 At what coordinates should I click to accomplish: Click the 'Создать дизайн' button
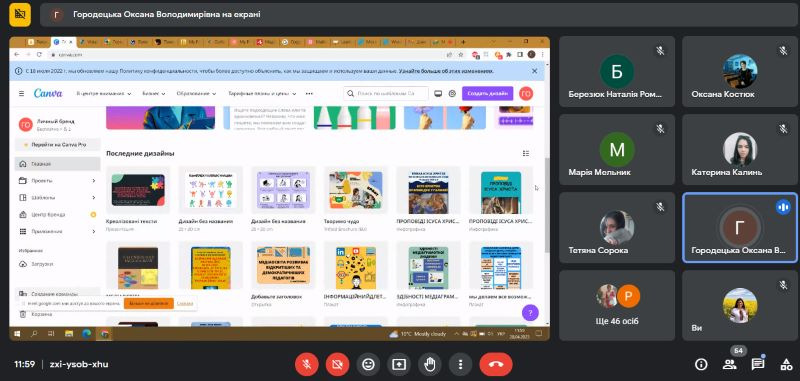[487, 93]
